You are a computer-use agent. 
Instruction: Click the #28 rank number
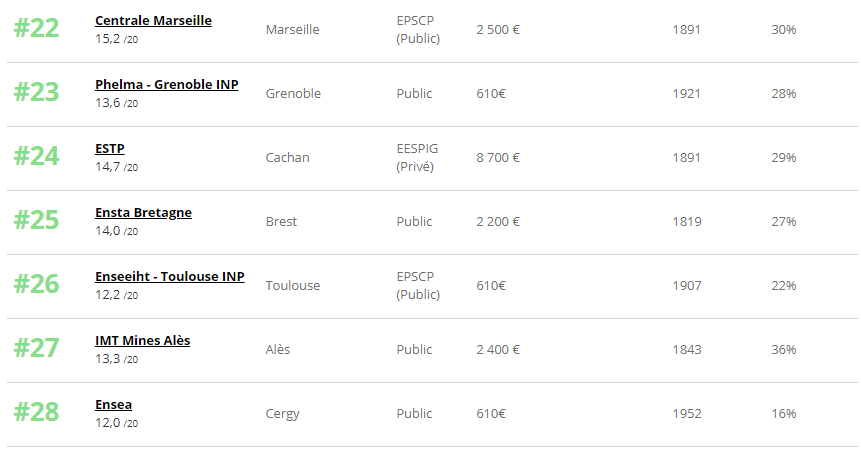pyautogui.click(x=36, y=412)
